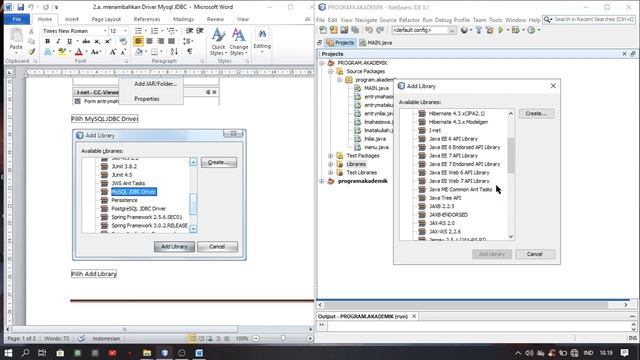Open the Run menu in NetBeans
Viewport: 640px width, 360px height.
pos(427,20)
